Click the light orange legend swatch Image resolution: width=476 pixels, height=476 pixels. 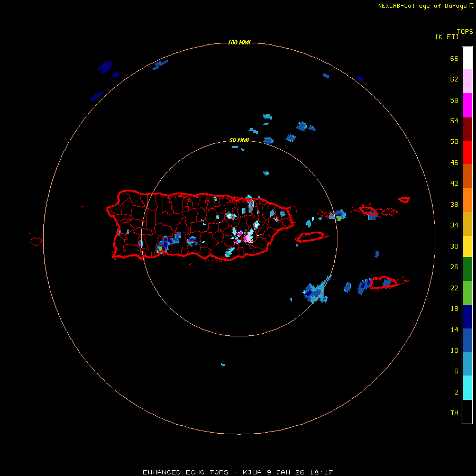click(x=467, y=199)
